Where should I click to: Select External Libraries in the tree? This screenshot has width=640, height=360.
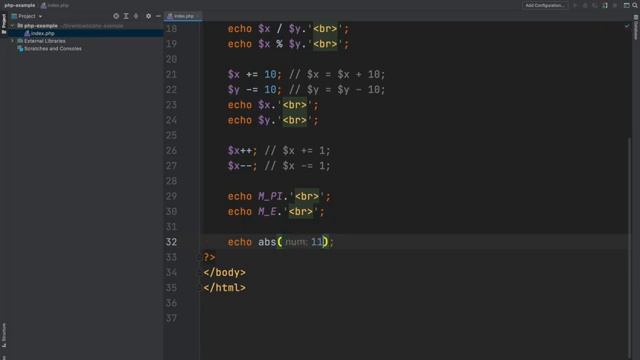(44, 41)
